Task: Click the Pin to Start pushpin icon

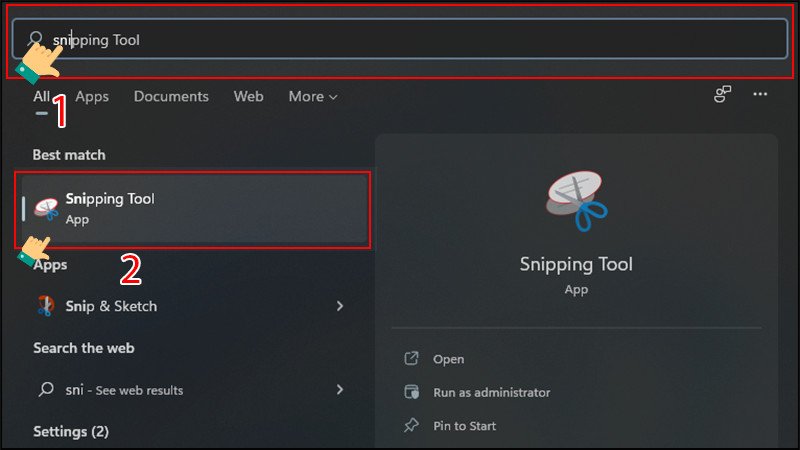Action: [x=411, y=426]
